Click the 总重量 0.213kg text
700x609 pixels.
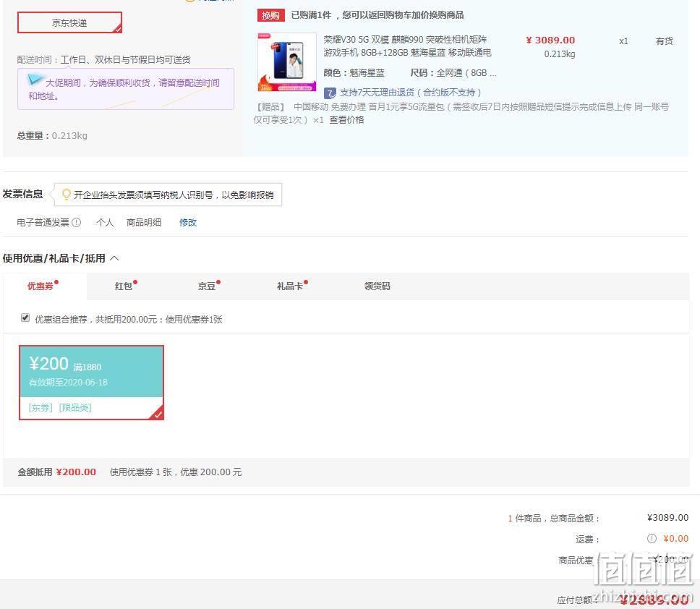52,136
